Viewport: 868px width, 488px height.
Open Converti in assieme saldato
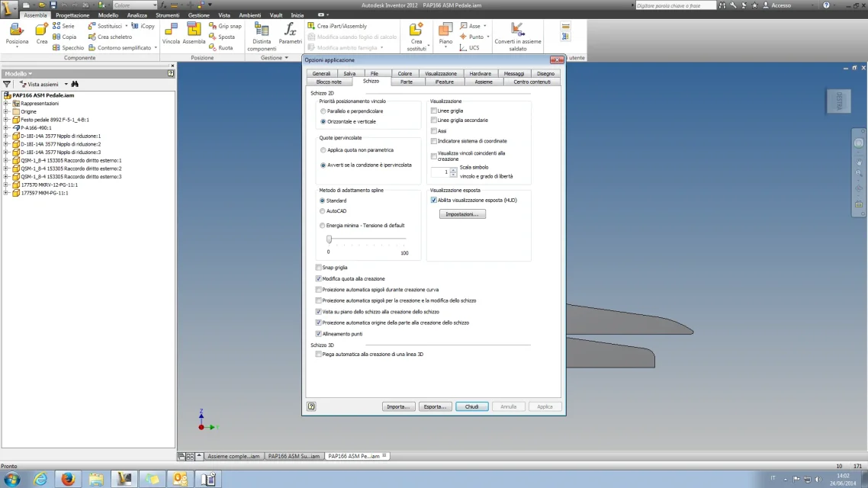[x=518, y=37]
